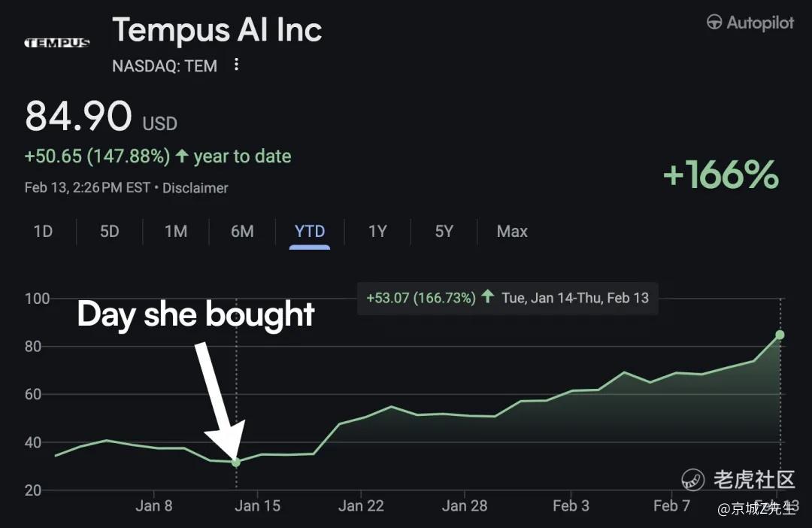
Task: Click the +166% gain label
Action: click(x=720, y=175)
